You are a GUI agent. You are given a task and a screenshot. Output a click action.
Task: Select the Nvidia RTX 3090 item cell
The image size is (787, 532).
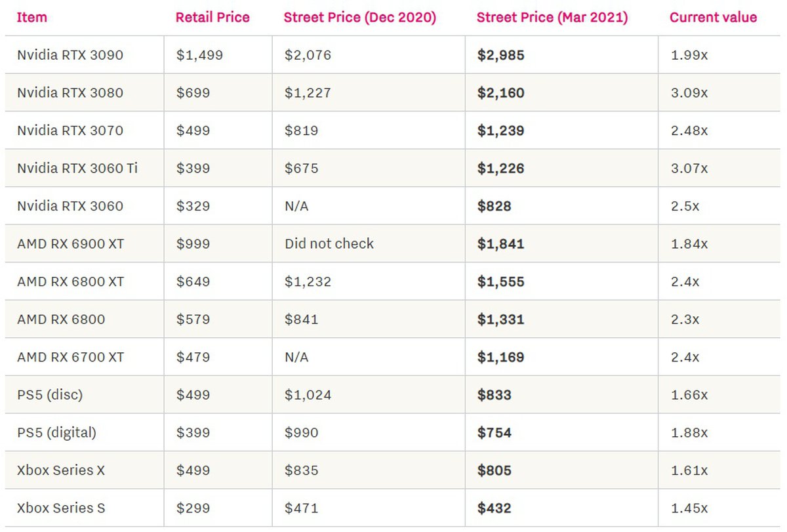coord(70,55)
